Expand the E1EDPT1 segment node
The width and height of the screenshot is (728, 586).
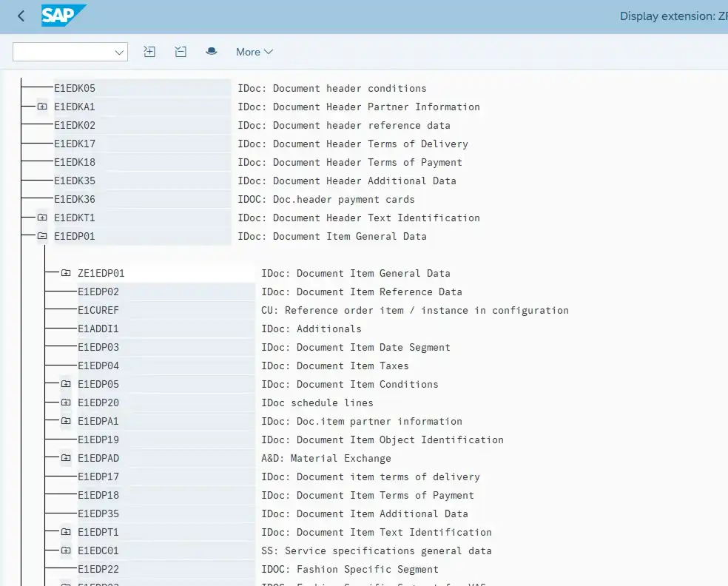(x=66, y=532)
